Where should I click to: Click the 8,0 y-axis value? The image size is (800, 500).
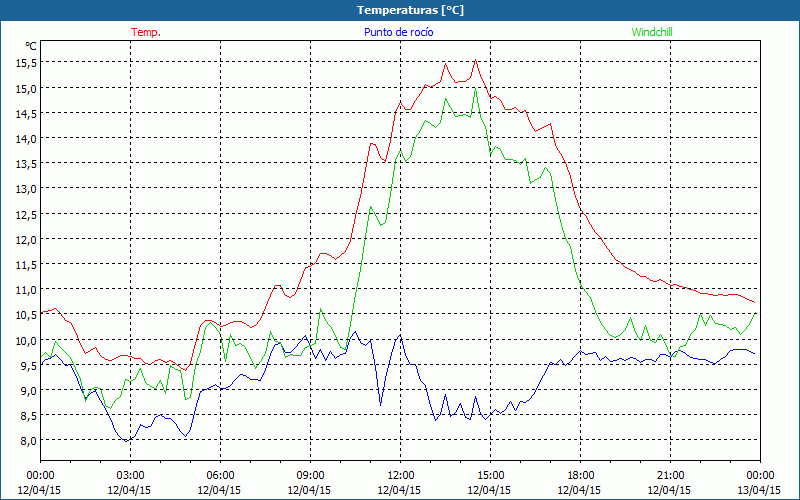[29, 441]
